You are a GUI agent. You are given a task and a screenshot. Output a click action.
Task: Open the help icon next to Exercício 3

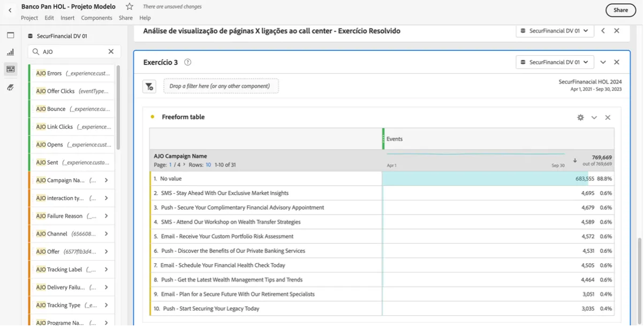pyautogui.click(x=187, y=62)
